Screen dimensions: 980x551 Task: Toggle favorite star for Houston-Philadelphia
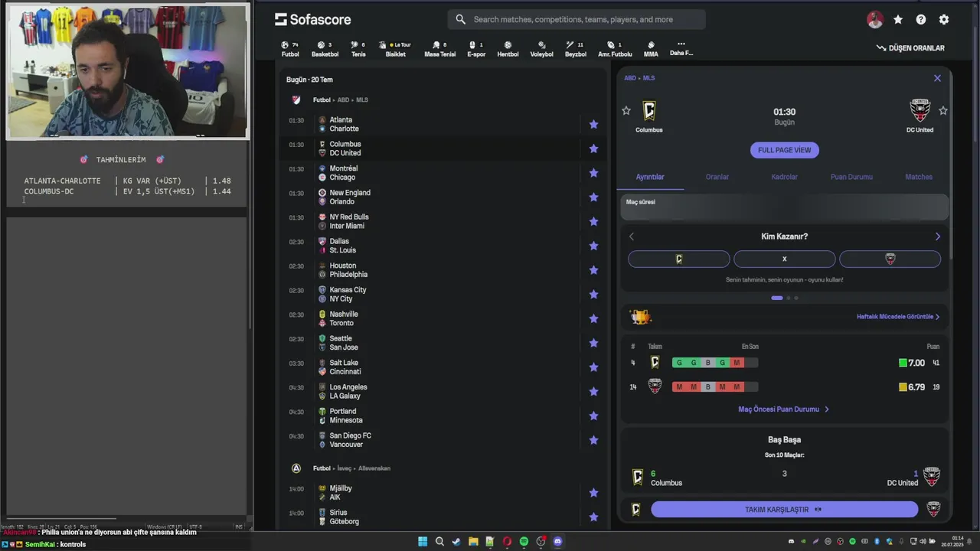593,270
